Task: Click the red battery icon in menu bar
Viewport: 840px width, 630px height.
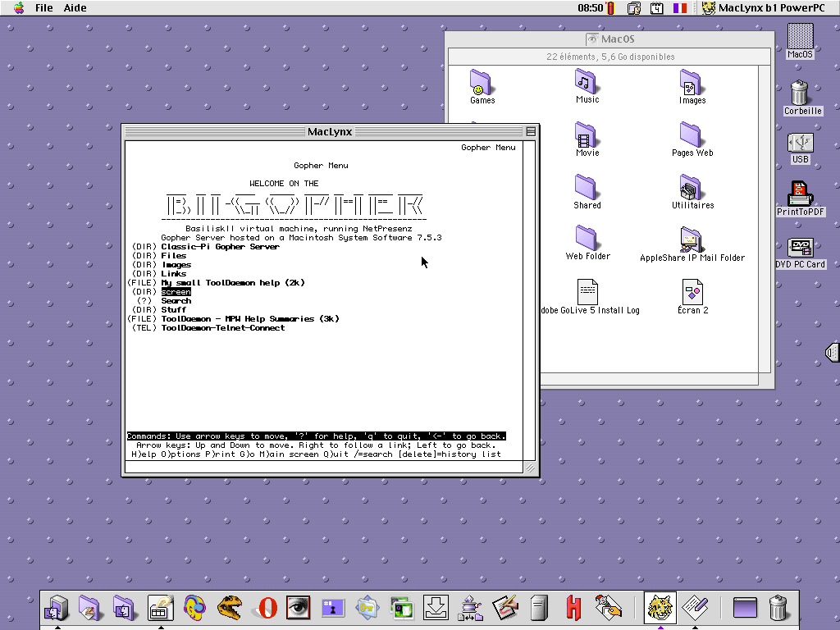Action: coord(610,7)
